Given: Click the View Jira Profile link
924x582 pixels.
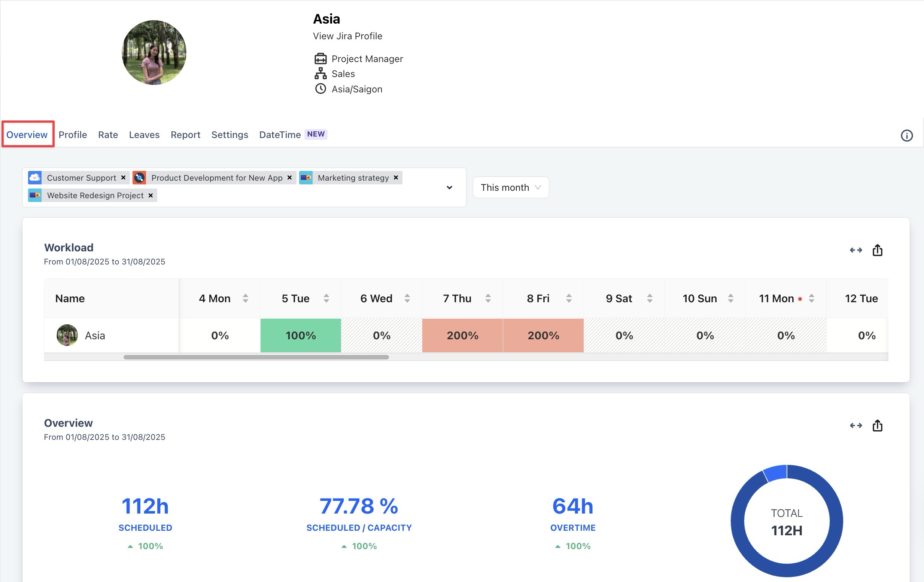Looking at the screenshot, I should point(347,36).
